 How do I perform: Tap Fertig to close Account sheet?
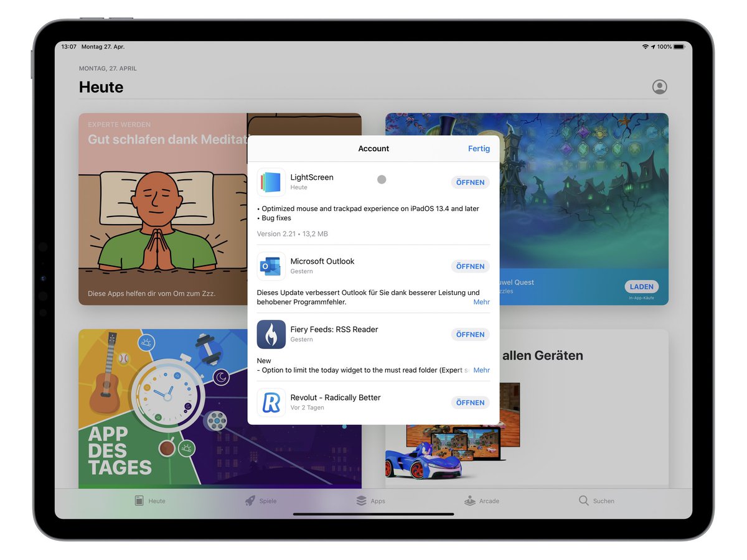tap(479, 149)
